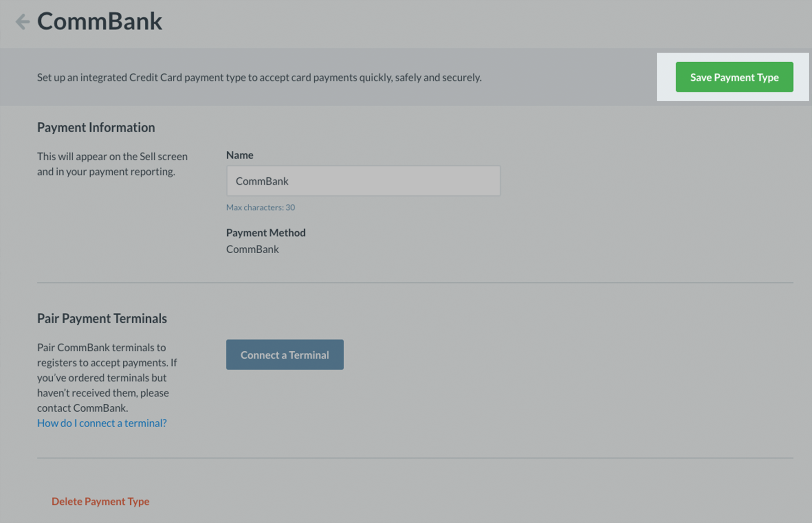Open the 'How do I connect a terminal?' link
Image resolution: width=812 pixels, height=523 pixels.
[102, 423]
